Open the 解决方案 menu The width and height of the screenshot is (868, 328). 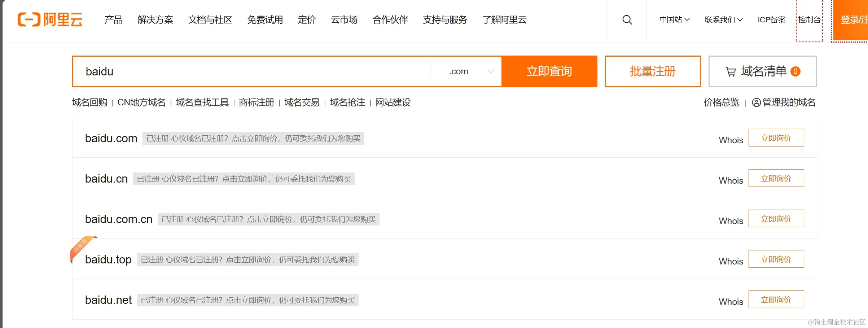pyautogui.click(x=155, y=19)
